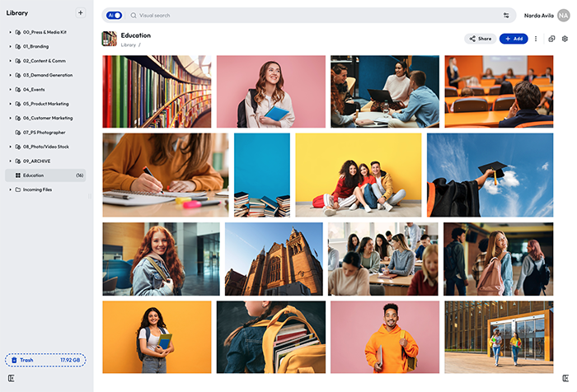Open the Education folder settings gear
The width and height of the screenshot is (577, 392).
pyautogui.click(x=565, y=39)
